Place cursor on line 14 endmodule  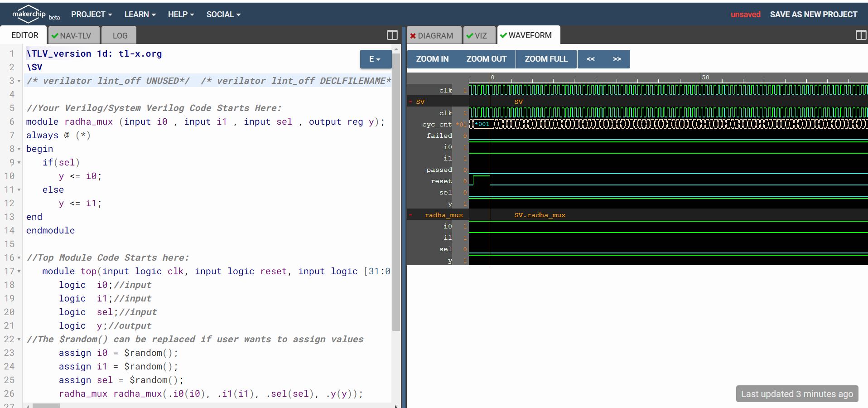(50, 230)
